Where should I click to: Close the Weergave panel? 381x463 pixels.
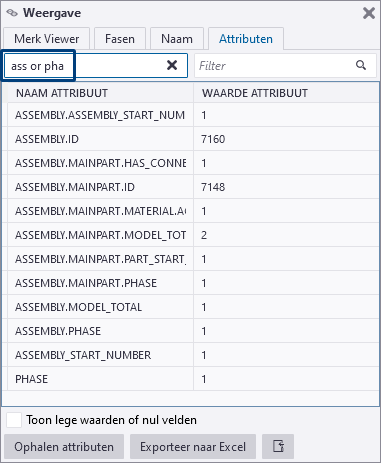click(369, 13)
